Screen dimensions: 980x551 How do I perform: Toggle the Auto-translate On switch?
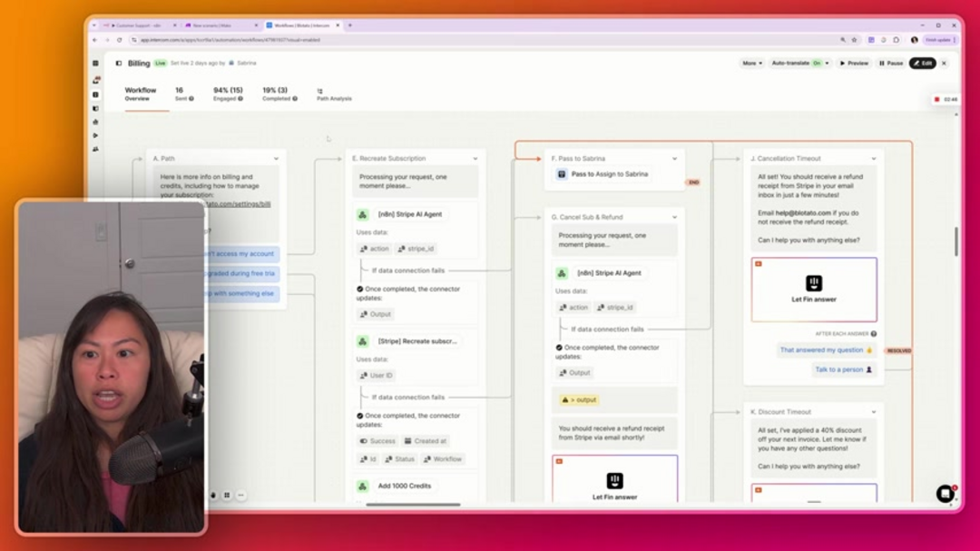point(817,64)
